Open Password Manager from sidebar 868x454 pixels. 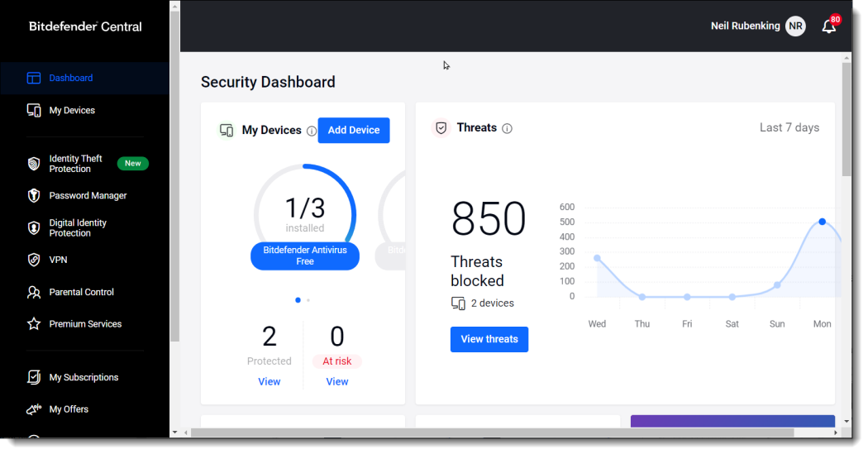88,196
